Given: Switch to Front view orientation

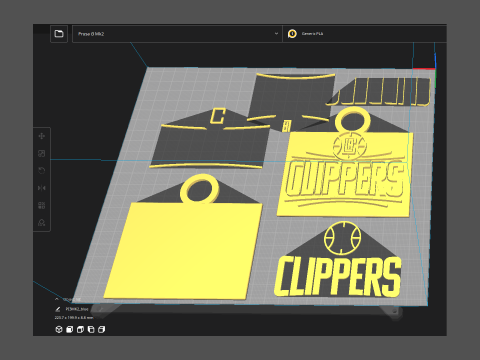Looking at the screenshot, I should 69,329.
